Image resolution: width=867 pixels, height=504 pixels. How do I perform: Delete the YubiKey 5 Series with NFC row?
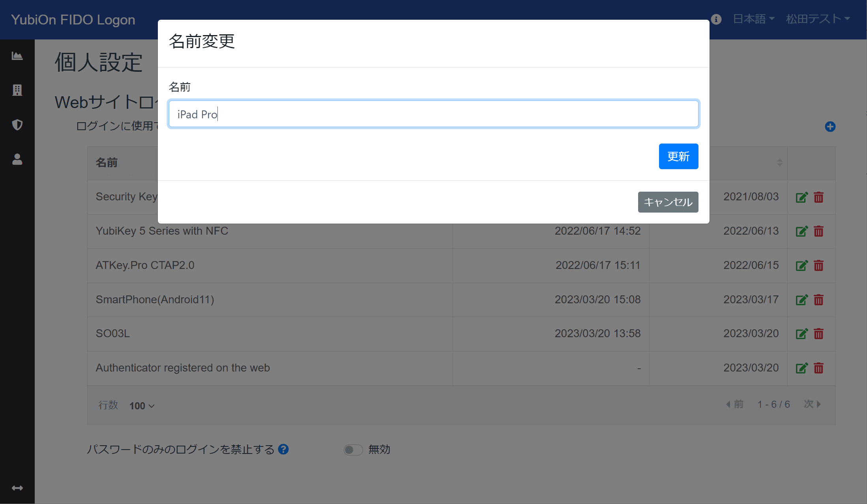click(x=819, y=231)
